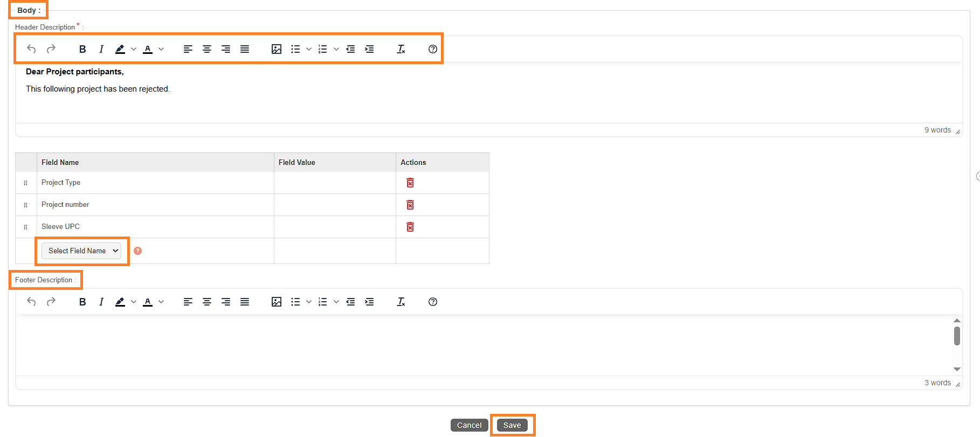
Task: Insert image in the Header Description editor
Action: 277,49
